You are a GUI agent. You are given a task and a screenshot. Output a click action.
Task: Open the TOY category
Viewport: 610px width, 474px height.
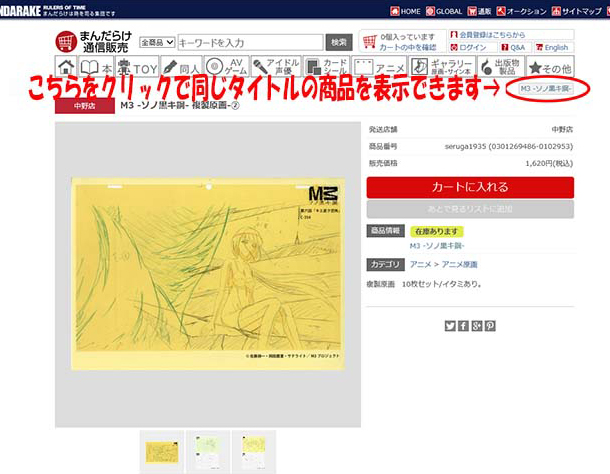tap(138, 68)
